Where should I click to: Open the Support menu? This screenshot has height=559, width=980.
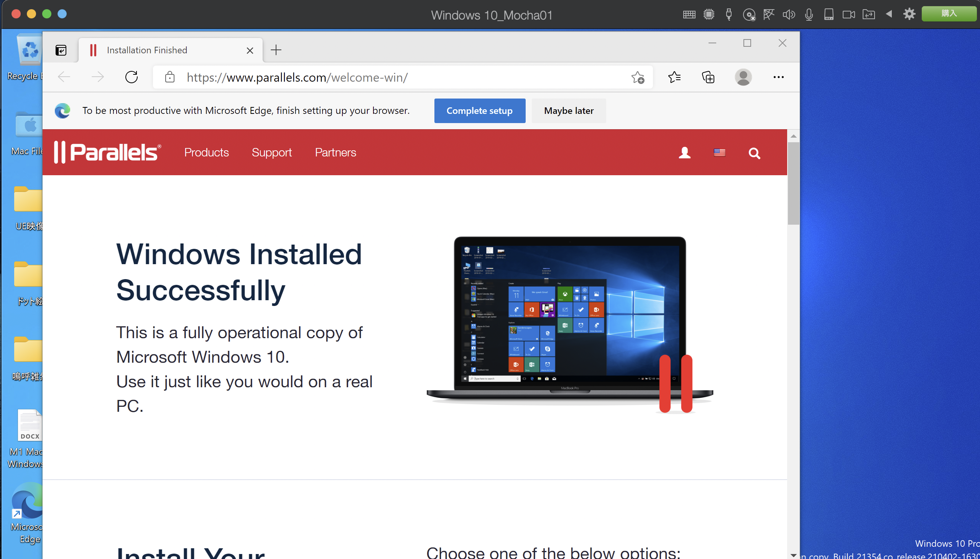pyautogui.click(x=272, y=153)
